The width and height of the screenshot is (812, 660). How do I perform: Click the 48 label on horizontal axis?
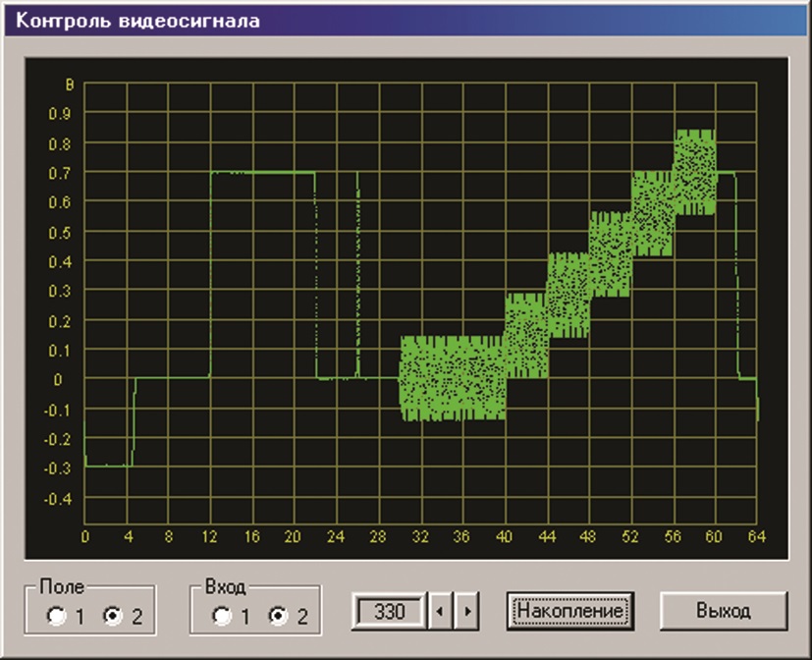coord(588,536)
